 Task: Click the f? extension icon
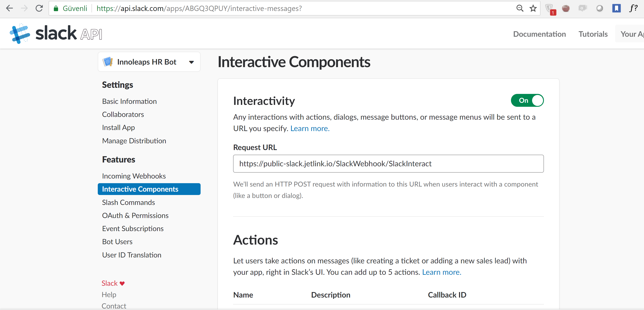[x=633, y=8]
